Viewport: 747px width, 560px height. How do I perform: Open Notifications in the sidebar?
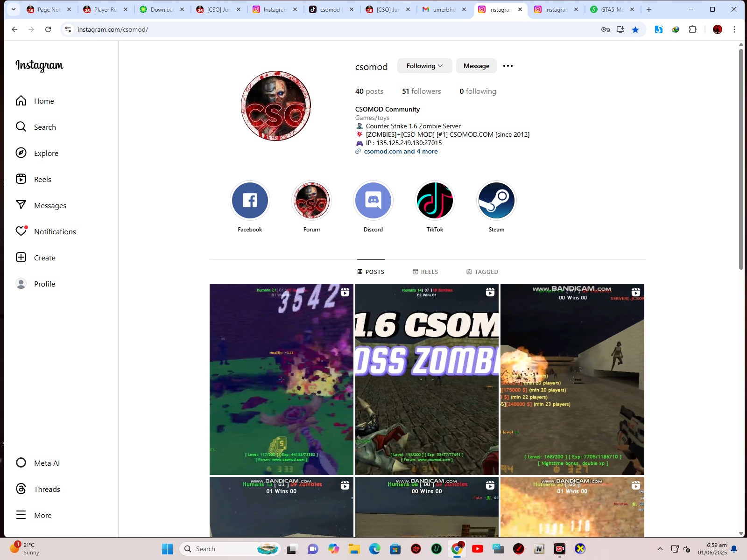pyautogui.click(x=55, y=231)
